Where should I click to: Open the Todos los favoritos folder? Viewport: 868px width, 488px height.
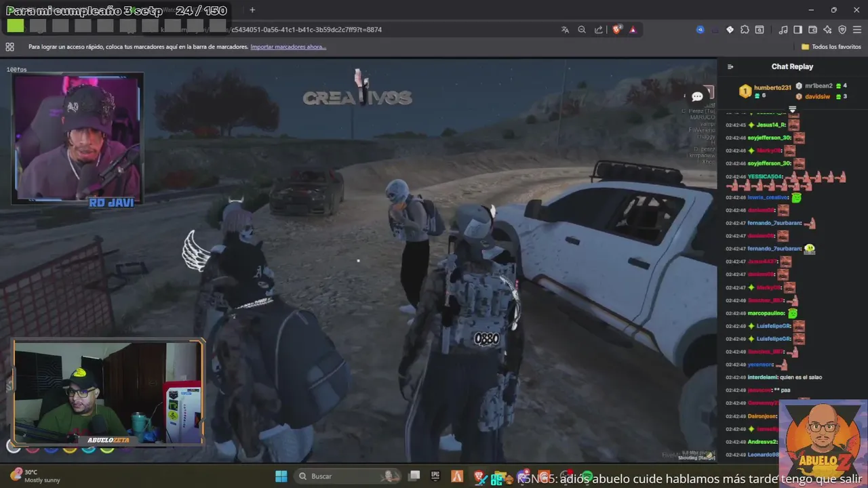click(x=831, y=47)
